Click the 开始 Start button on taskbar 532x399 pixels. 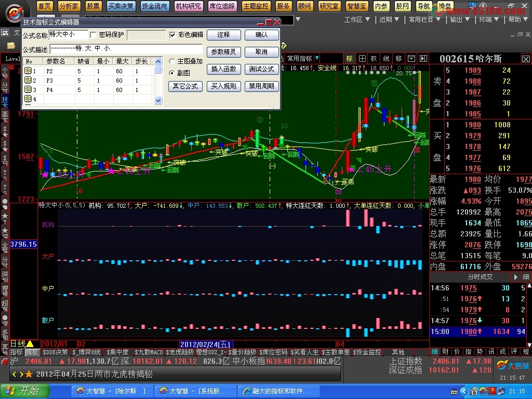pyautogui.click(x=25, y=391)
